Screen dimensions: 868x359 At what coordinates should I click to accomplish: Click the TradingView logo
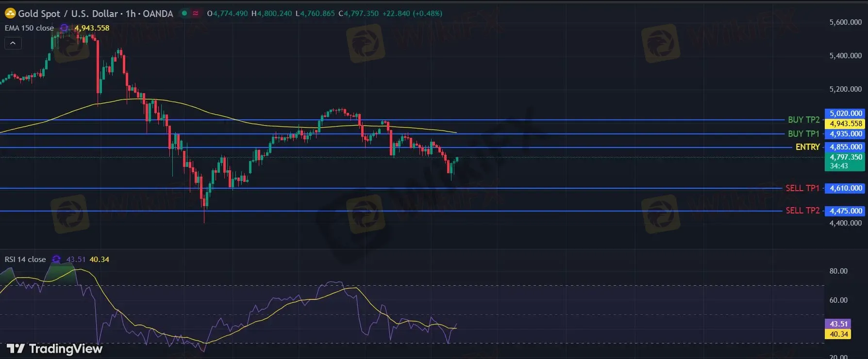54,349
